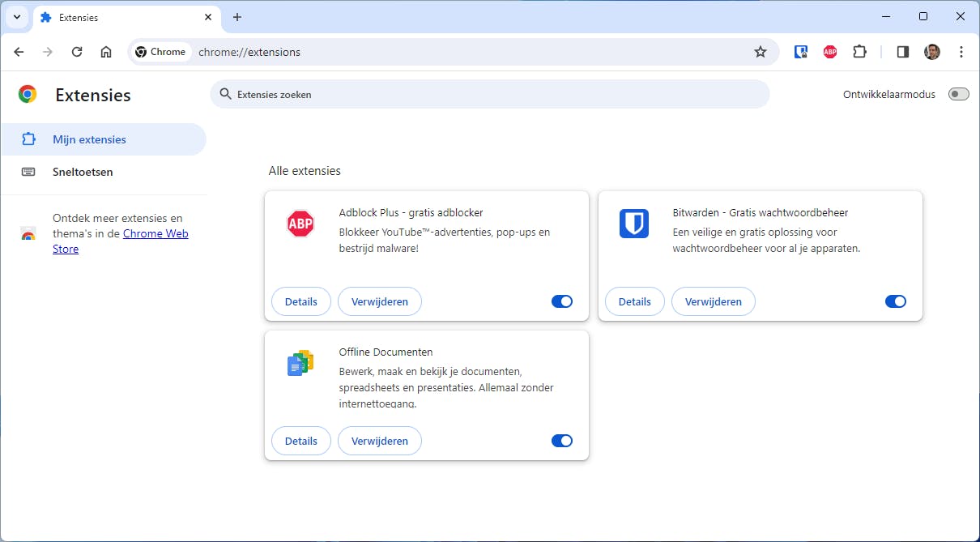
Task: Click the Extensies zoeken search field
Action: point(489,94)
